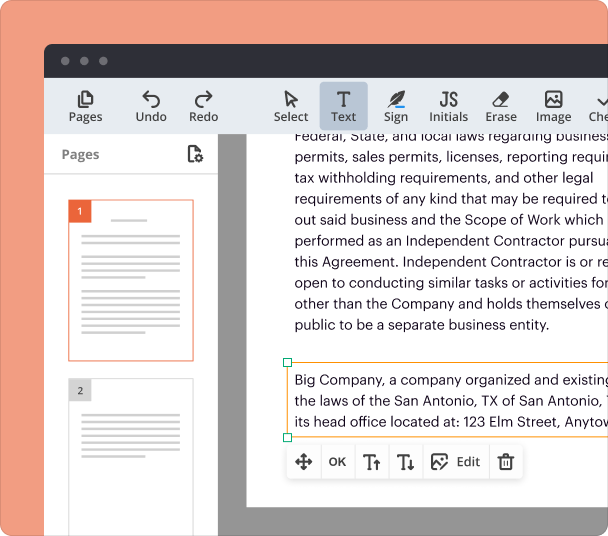Select the Initials tool
Screen dimensions: 608x536
coord(448,106)
